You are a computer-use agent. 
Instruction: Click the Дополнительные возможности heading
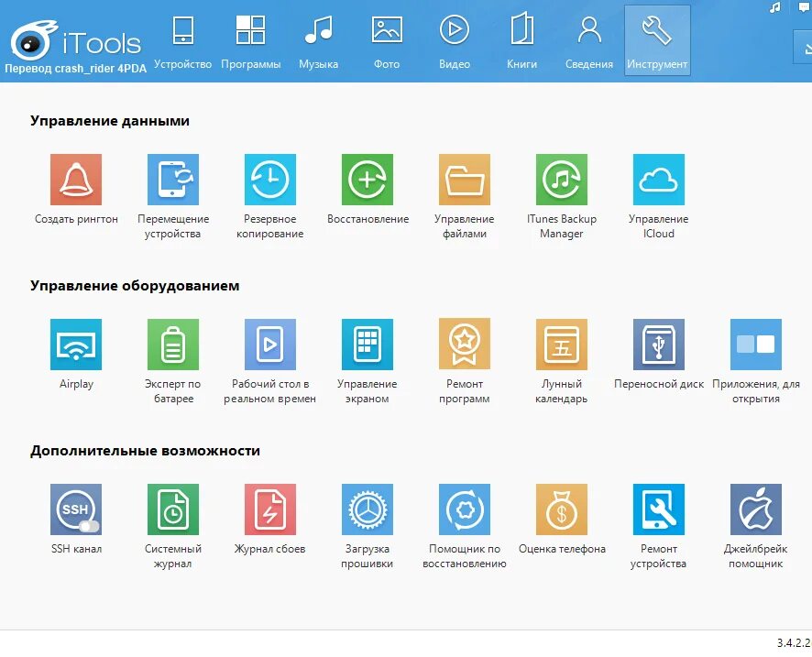click(x=145, y=451)
